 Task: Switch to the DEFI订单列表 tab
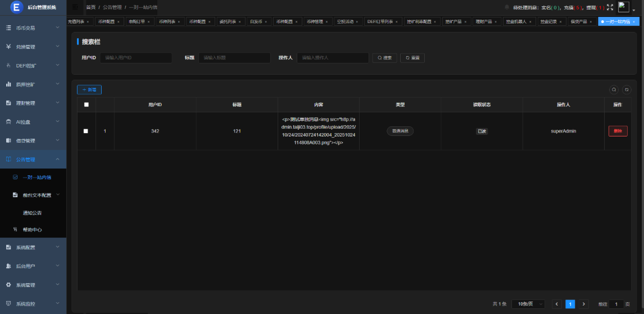click(x=379, y=22)
